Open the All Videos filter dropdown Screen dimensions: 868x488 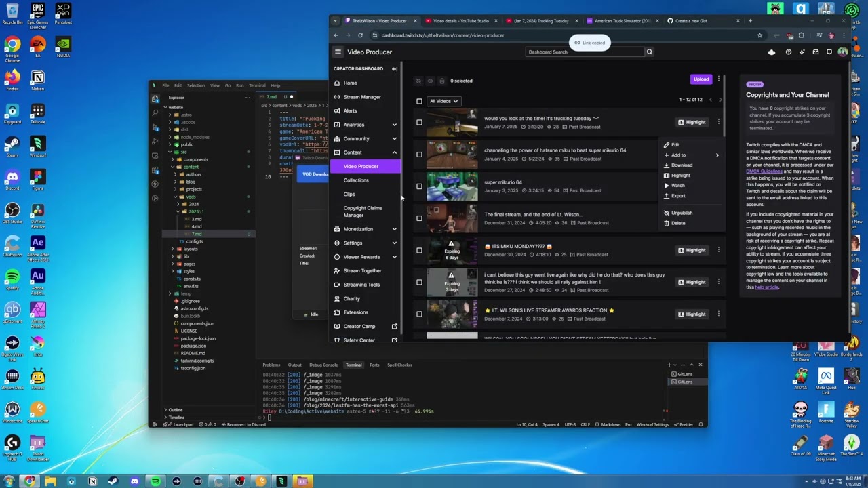443,102
